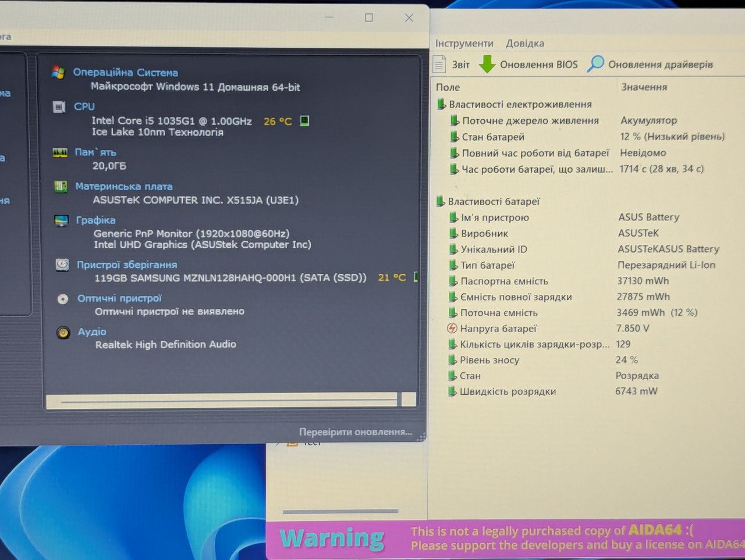Image resolution: width=745 pixels, height=560 pixels.
Task: Click the icon beside Тип батареї
Action: [x=453, y=265]
